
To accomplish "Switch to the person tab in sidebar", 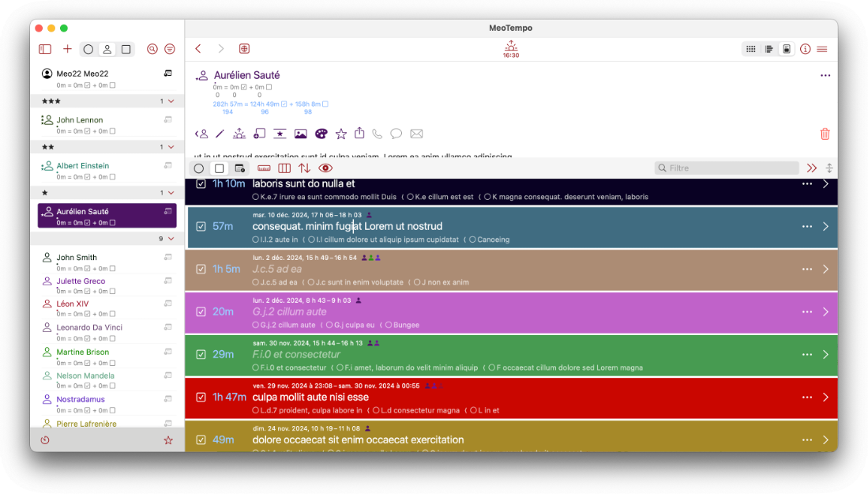I will point(107,49).
